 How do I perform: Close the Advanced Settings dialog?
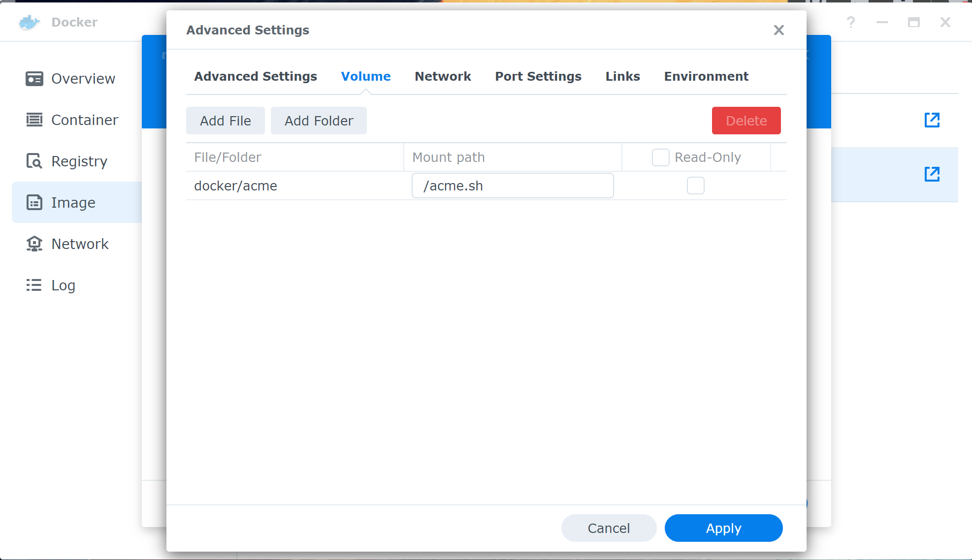point(778,31)
